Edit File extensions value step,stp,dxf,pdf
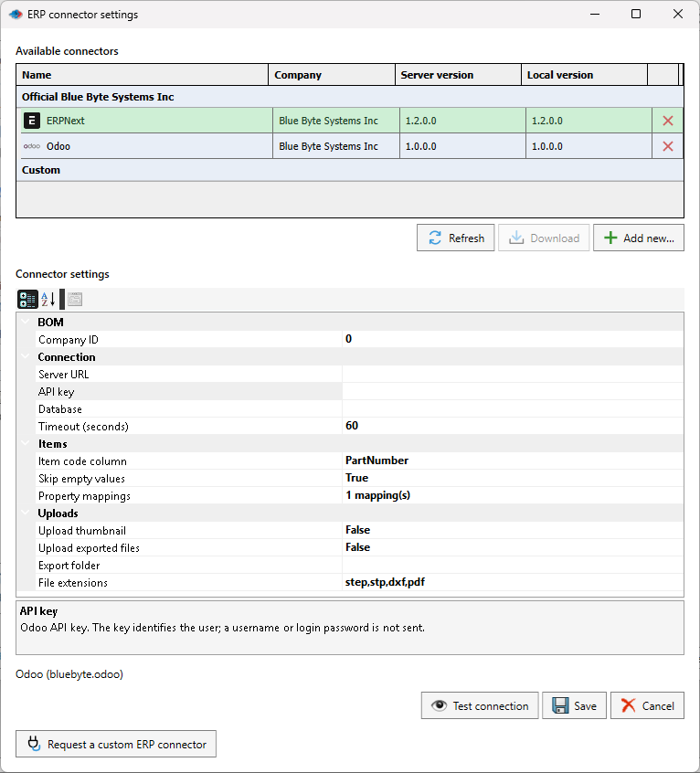Viewport: 700px width, 773px height. pos(513,582)
